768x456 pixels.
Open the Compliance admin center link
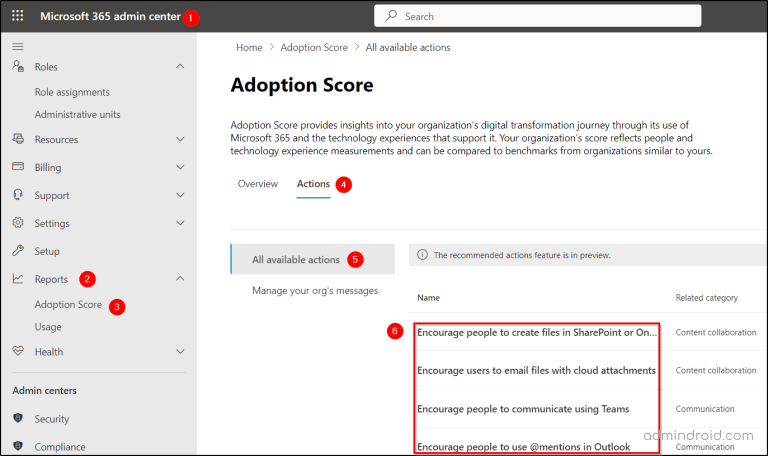tap(60, 447)
